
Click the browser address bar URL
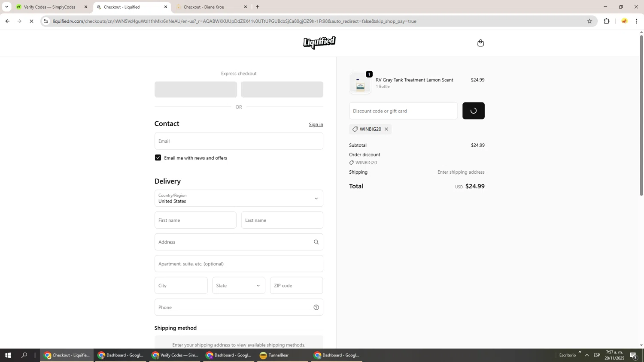pyautogui.click(x=234, y=21)
